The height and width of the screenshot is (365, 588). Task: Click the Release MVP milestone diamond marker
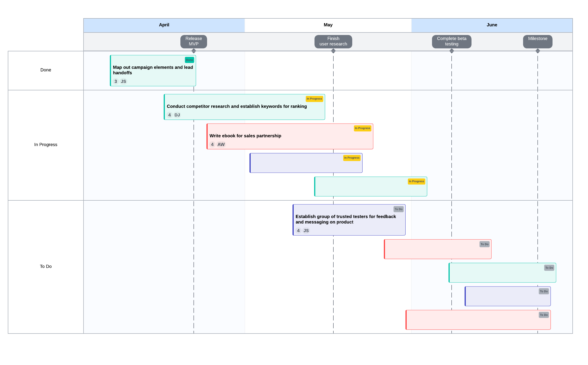coord(193,51)
